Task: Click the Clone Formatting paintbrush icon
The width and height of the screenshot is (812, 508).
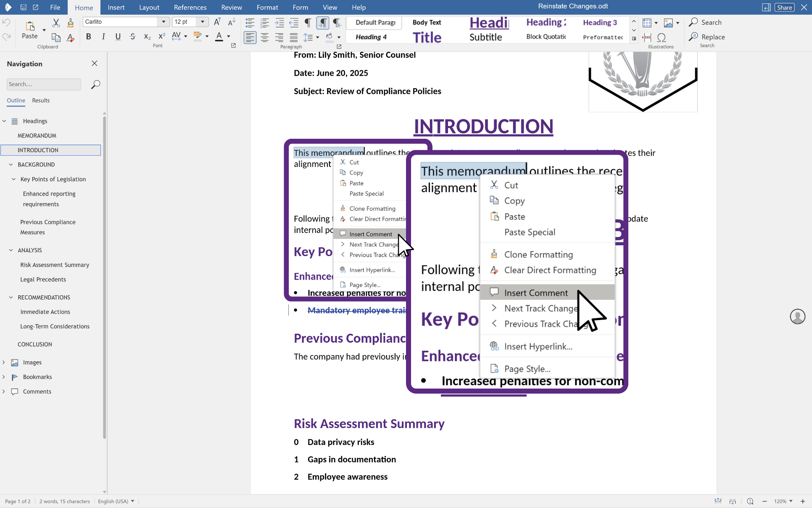Action: pos(71,23)
